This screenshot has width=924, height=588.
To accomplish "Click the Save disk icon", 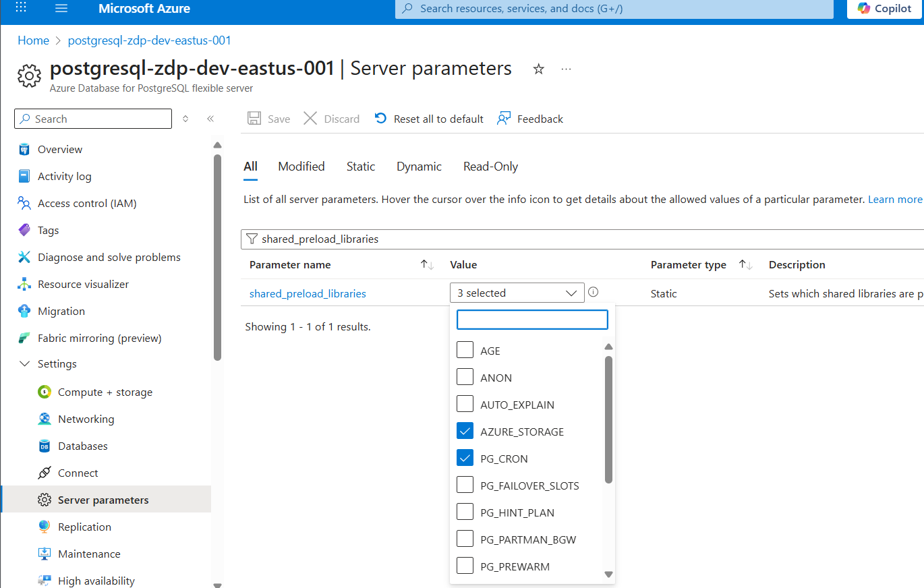I will click(254, 119).
